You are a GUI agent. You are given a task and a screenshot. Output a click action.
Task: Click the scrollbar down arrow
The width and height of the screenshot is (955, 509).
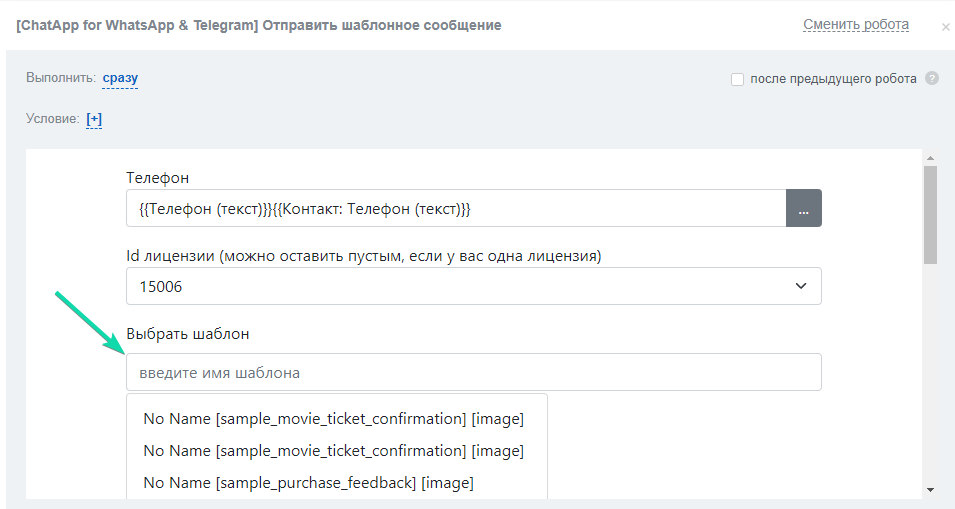(x=930, y=489)
